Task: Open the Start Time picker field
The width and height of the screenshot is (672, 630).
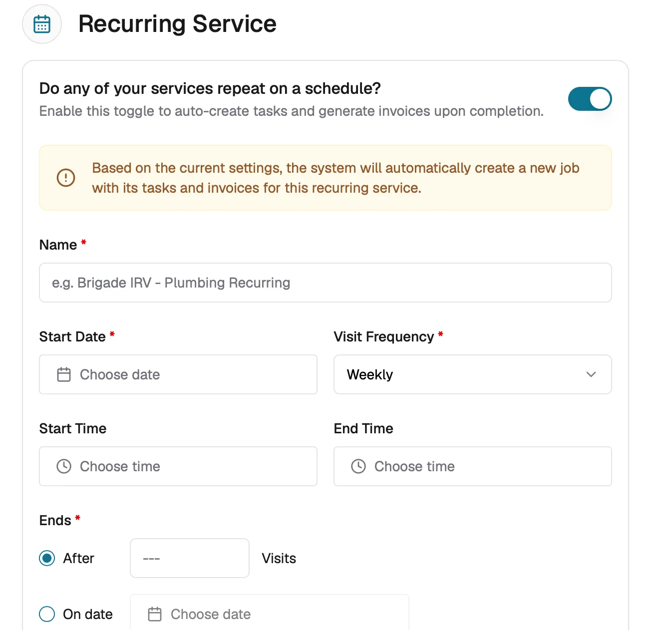Action: click(x=178, y=466)
